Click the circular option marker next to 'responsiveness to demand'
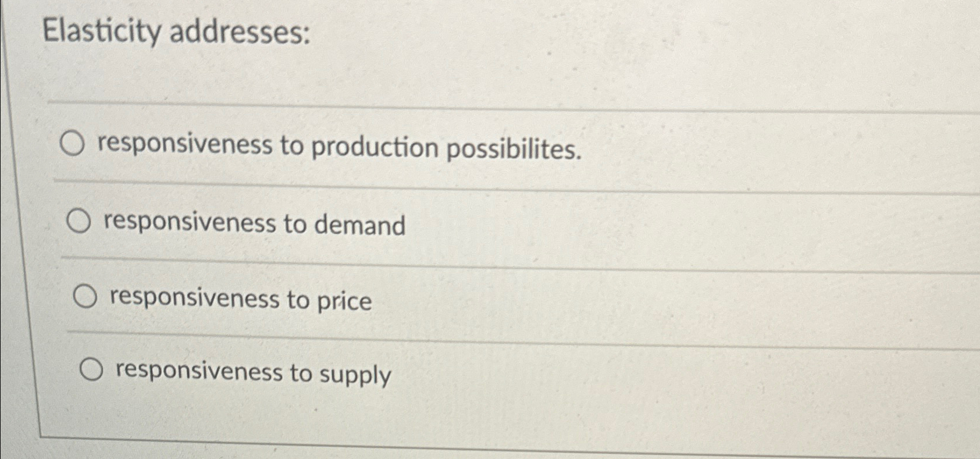 coord(79,220)
